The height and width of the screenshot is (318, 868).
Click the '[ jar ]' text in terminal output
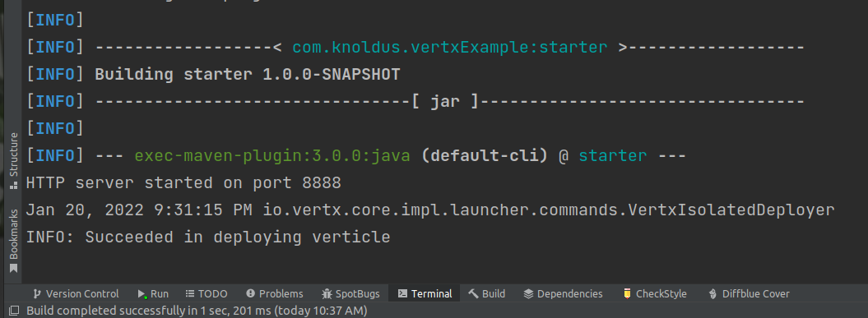click(x=445, y=102)
